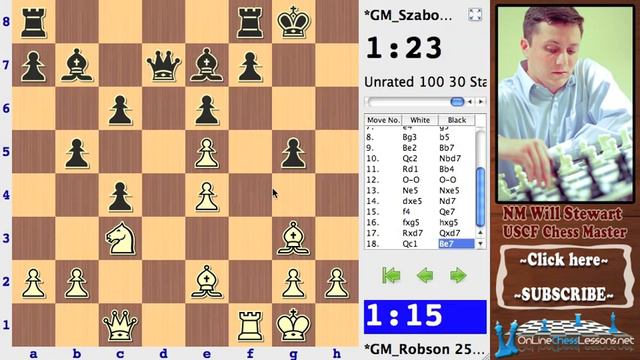
Task: Step forward one move with green right arrow
Action: pyautogui.click(x=458, y=276)
